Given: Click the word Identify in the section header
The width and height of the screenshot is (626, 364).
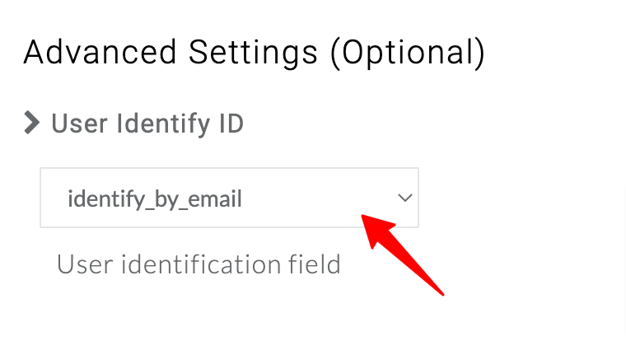Looking at the screenshot, I should [163, 124].
